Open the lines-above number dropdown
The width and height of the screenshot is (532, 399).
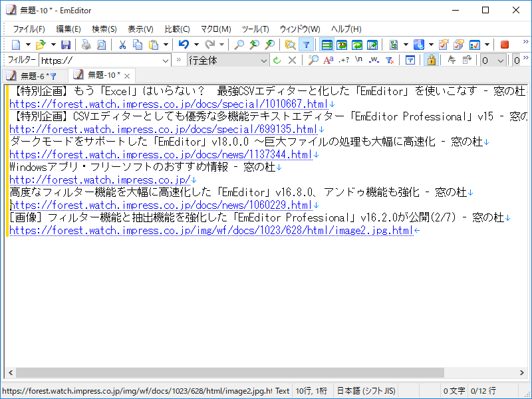pyautogui.click(x=501, y=61)
